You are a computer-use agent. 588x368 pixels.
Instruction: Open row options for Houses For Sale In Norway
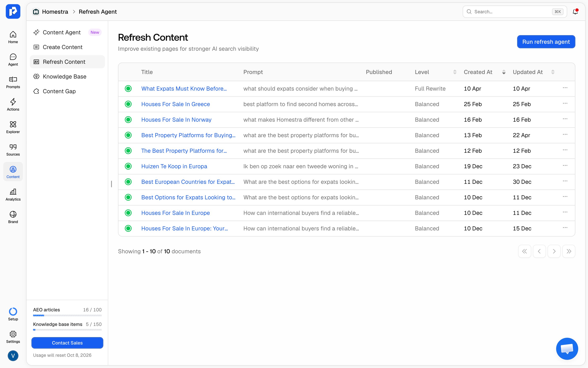point(565,119)
